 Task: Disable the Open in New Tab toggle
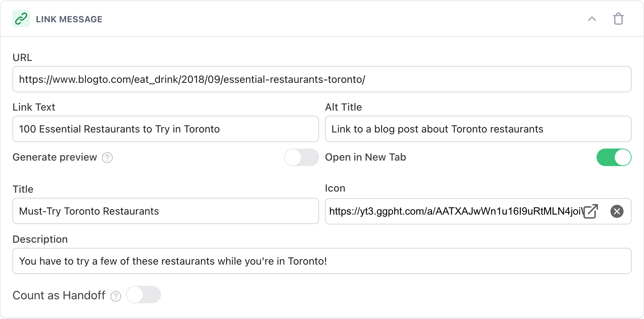[614, 157]
